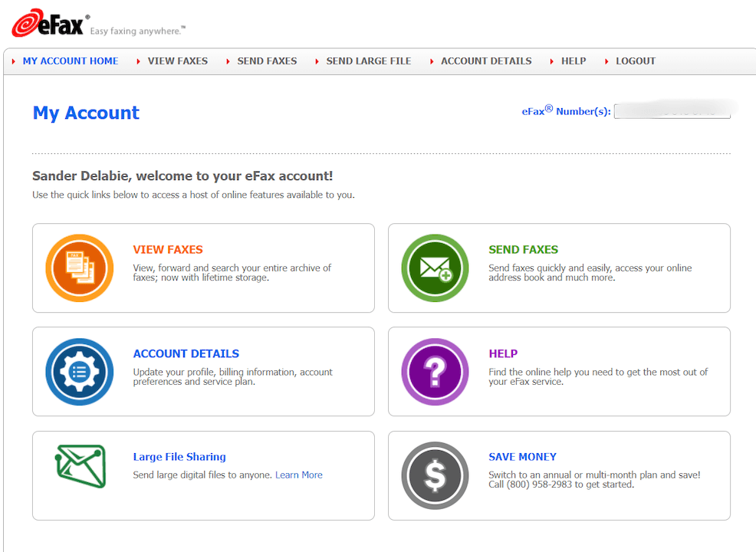Open Help from the top navigation bar

coord(573,61)
